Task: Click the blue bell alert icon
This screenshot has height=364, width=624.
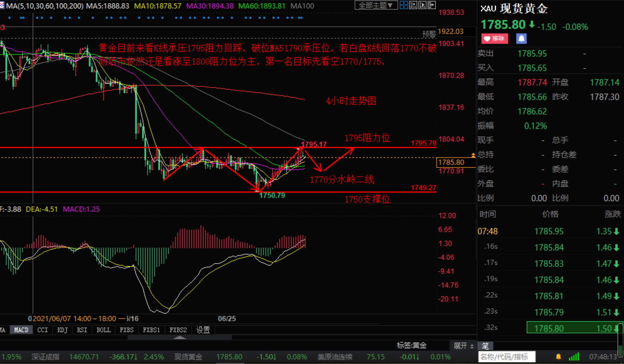Action: (x=521, y=39)
